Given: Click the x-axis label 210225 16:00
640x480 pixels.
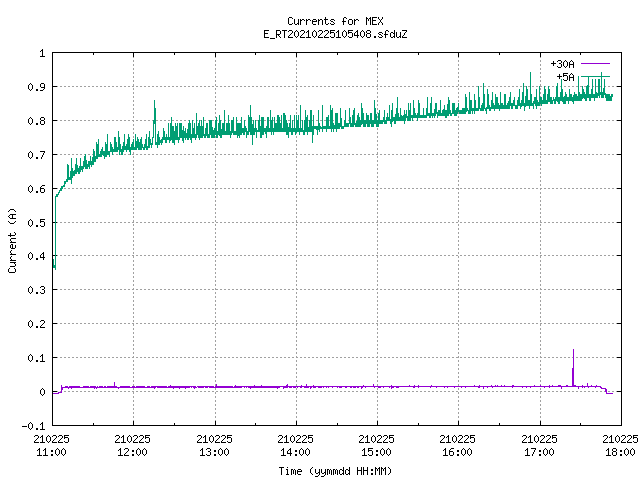Looking at the screenshot, I should pos(457,445).
